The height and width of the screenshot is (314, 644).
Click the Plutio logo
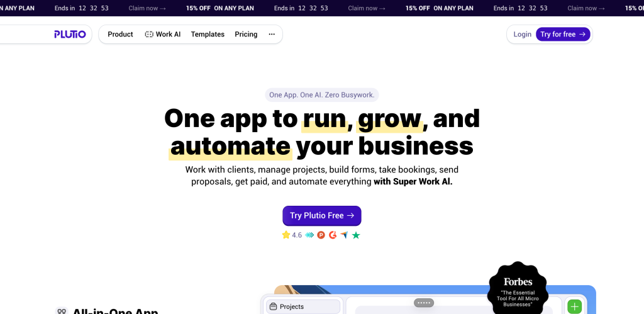69,35
